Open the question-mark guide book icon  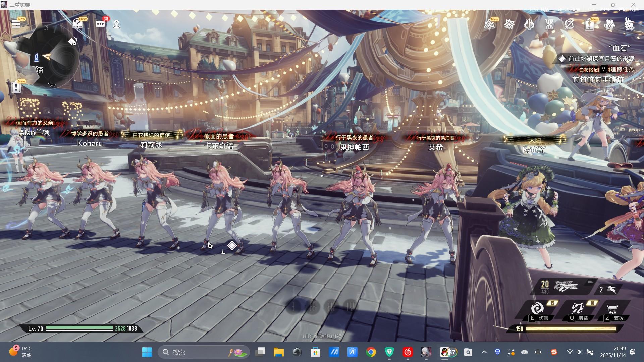coord(78,24)
